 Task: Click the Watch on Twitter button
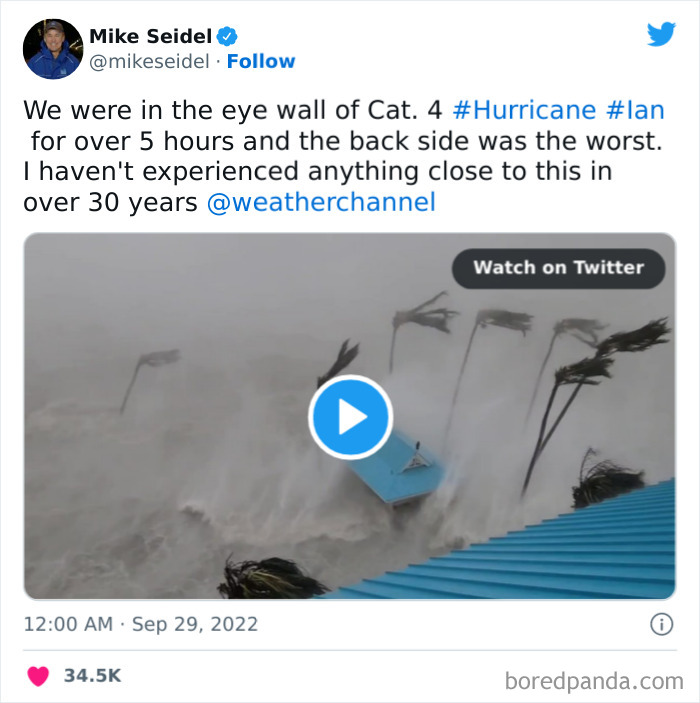pyautogui.click(x=558, y=268)
